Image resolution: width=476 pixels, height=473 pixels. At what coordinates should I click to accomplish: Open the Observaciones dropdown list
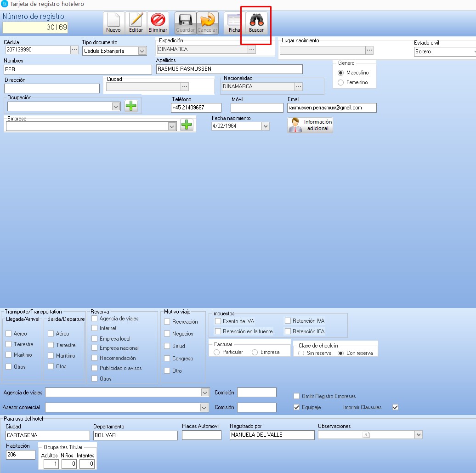[x=418, y=435]
